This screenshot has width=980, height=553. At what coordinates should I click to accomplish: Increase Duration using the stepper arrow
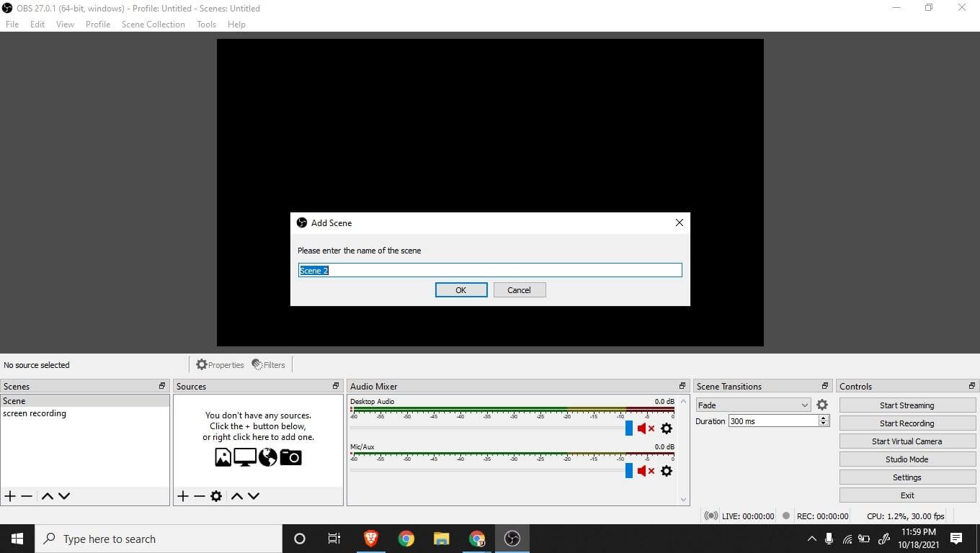click(x=823, y=418)
